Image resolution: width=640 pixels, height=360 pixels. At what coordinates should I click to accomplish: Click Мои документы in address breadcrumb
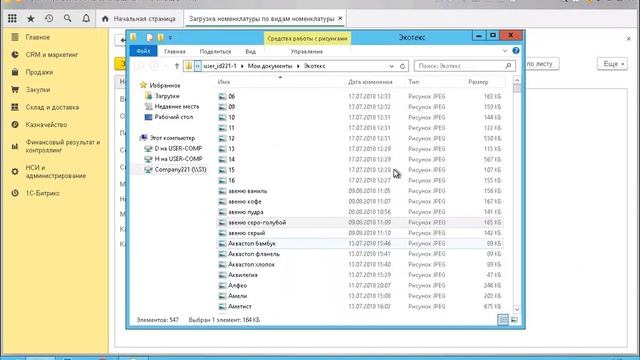pyautogui.click(x=270, y=66)
